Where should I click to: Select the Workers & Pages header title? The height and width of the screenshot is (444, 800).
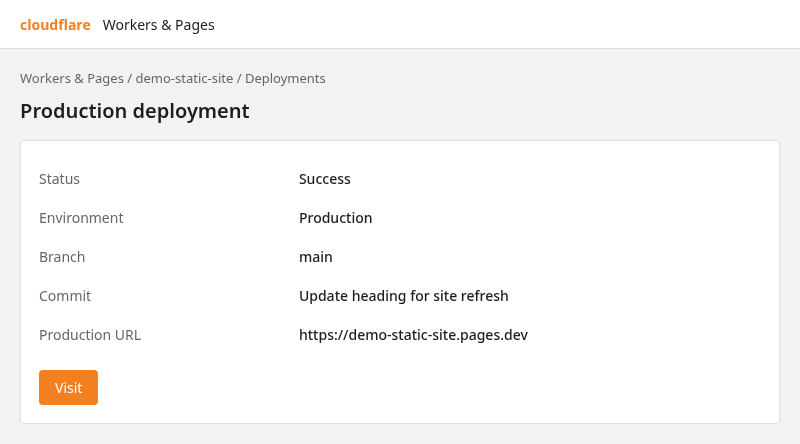point(158,25)
